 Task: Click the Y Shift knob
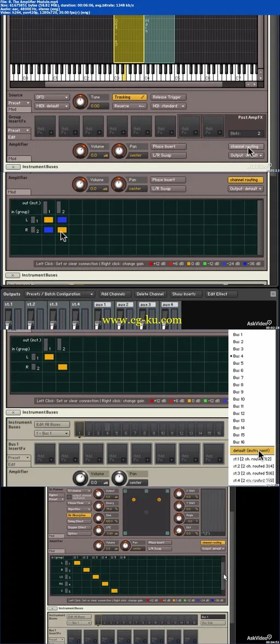tap(179, 506)
